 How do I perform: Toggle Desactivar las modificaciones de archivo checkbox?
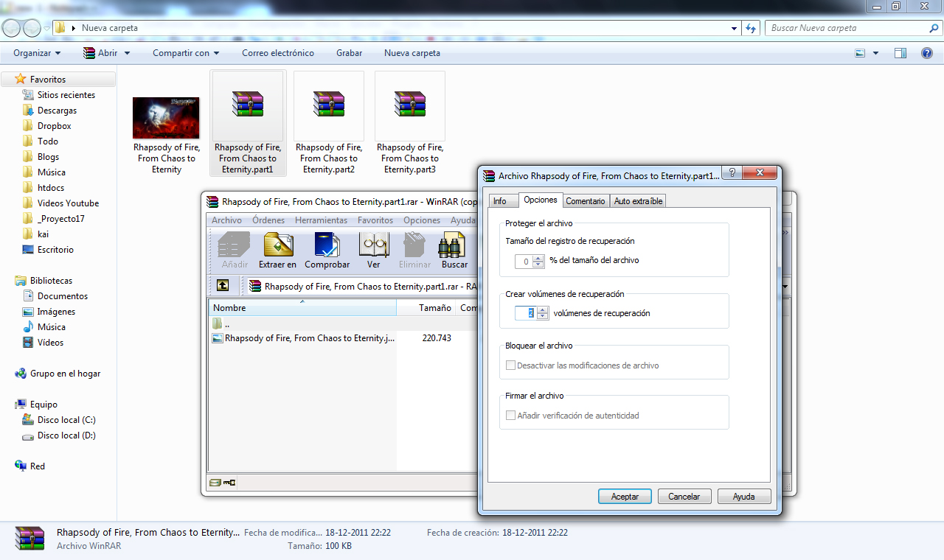pyautogui.click(x=510, y=365)
